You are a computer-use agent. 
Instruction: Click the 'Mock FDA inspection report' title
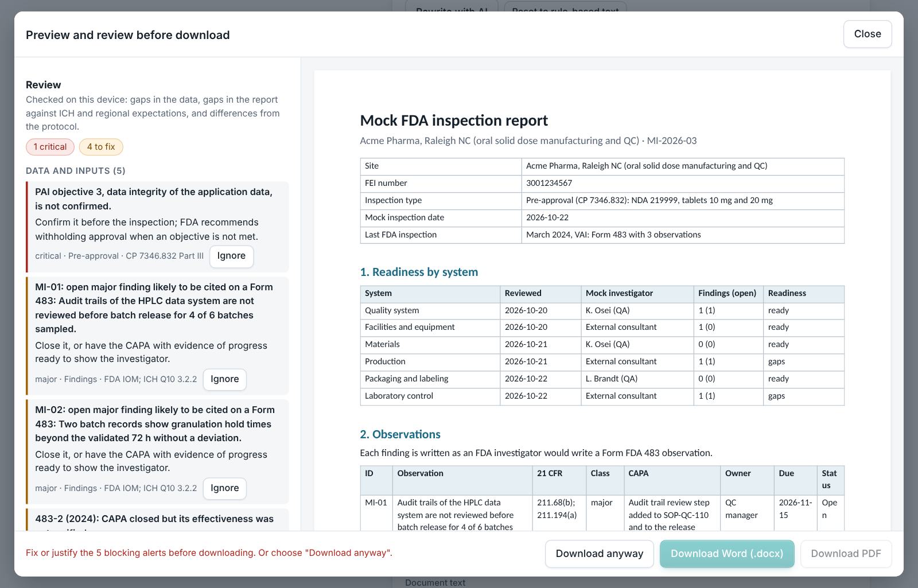click(454, 120)
